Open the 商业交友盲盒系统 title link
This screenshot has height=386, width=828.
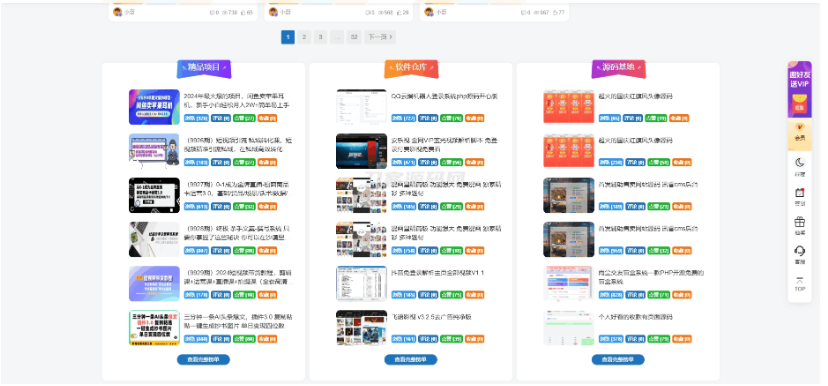click(651, 277)
